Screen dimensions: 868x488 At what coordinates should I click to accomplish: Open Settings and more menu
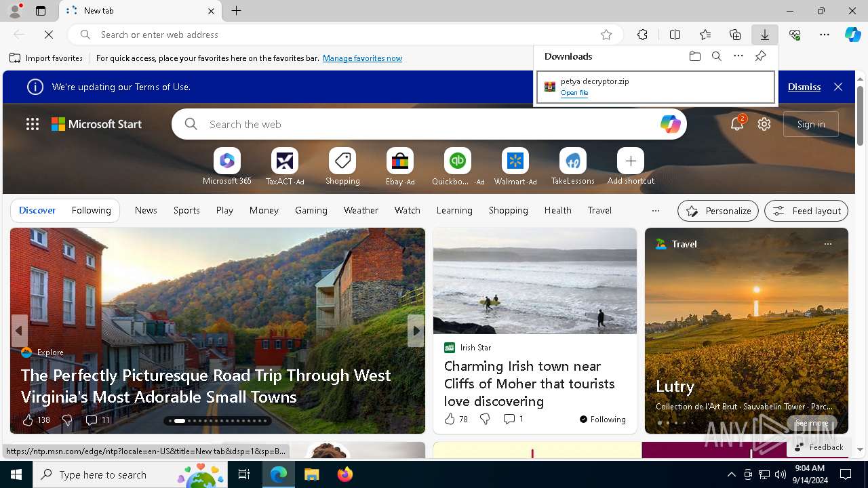click(x=825, y=35)
